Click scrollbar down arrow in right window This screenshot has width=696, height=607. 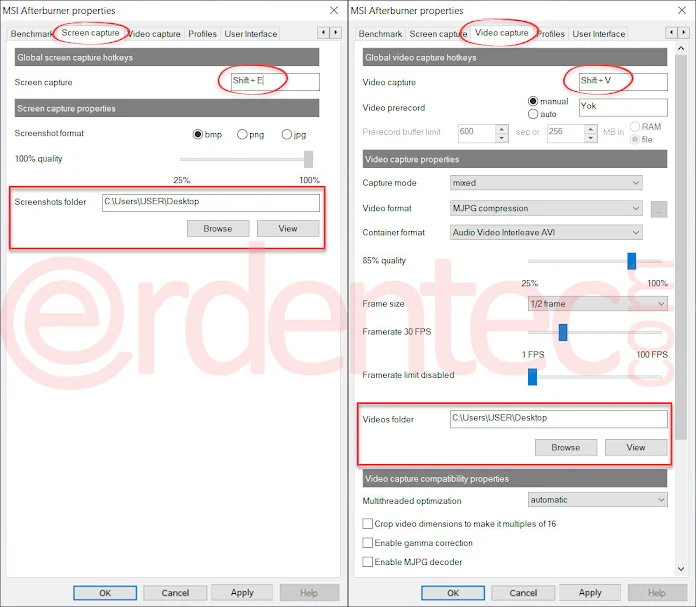681,569
